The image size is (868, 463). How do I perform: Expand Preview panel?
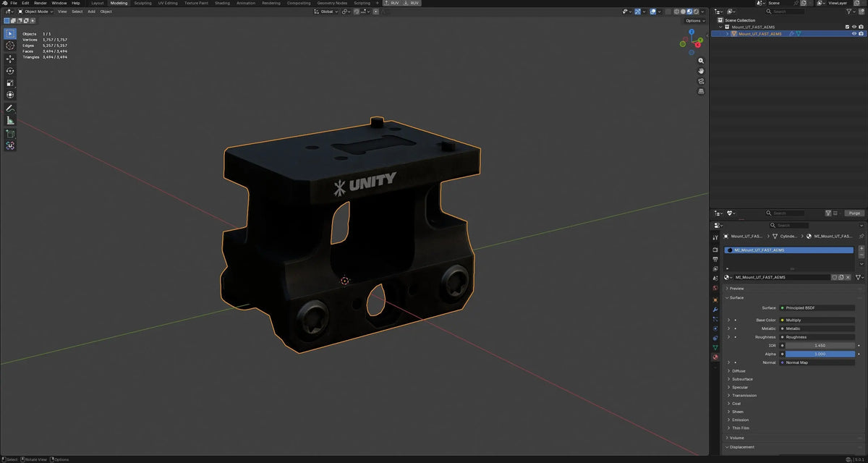(736, 289)
